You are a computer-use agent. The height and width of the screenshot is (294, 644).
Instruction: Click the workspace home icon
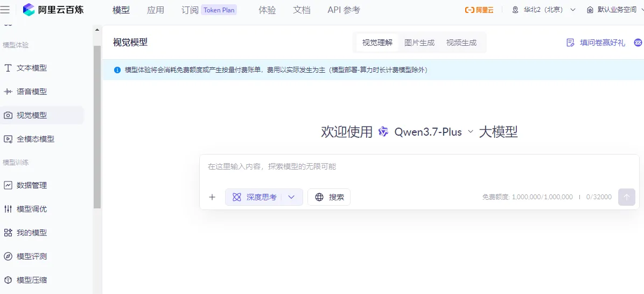click(590, 10)
